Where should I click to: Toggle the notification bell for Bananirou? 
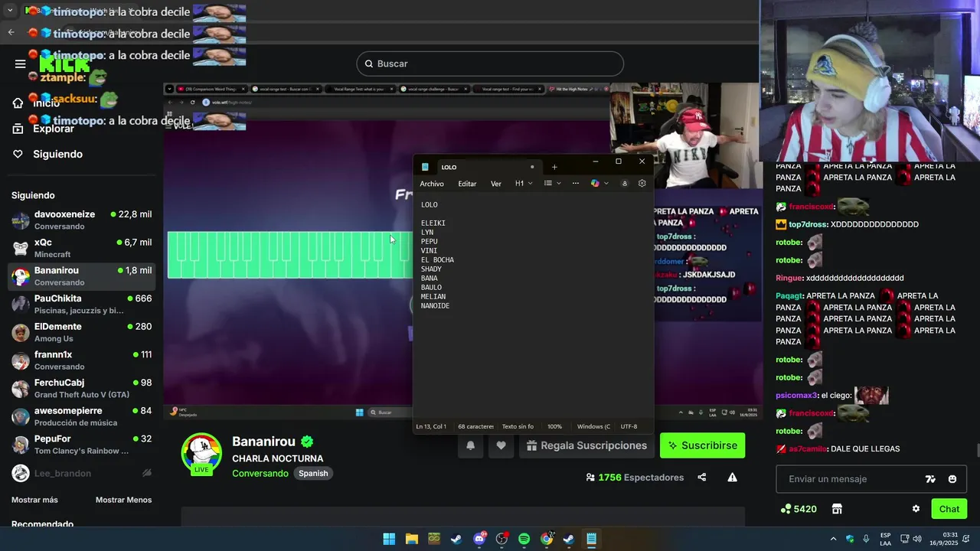[470, 445]
